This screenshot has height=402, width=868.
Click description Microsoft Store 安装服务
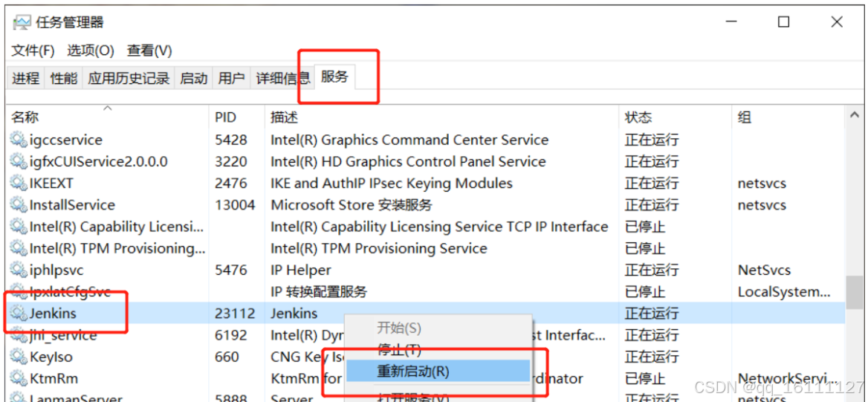coord(352,205)
